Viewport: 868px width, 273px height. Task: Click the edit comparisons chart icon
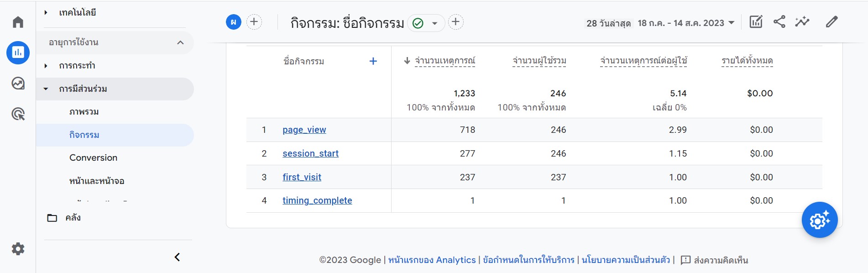point(756,22)
